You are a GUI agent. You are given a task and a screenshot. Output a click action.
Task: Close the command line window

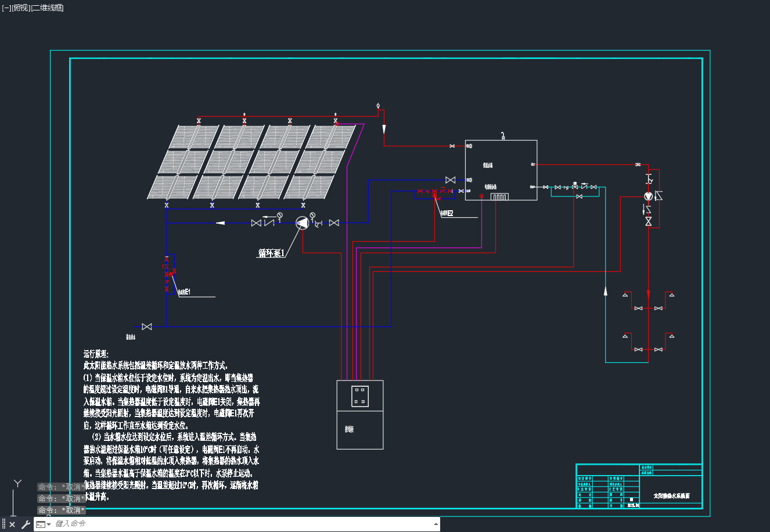(x=12, y=524)
